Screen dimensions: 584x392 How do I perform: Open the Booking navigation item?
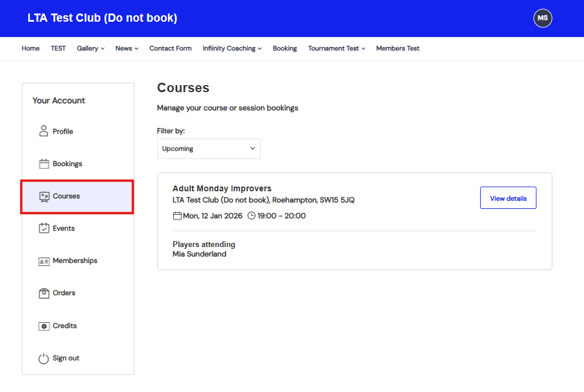click(x=285, y=49)
